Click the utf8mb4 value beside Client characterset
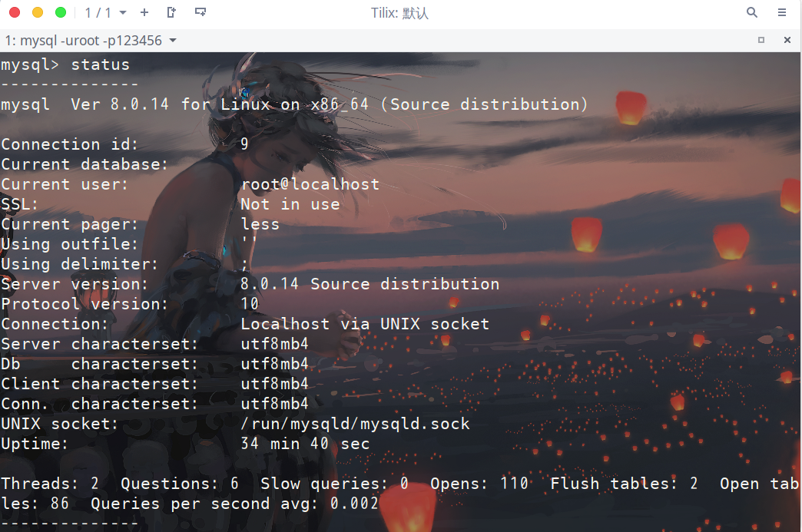 coord(275,383)
